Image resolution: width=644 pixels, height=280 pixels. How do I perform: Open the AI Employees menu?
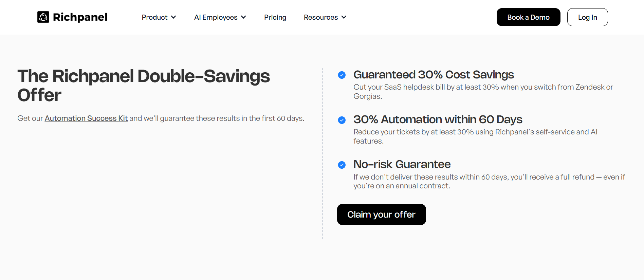tap(216, 17)
